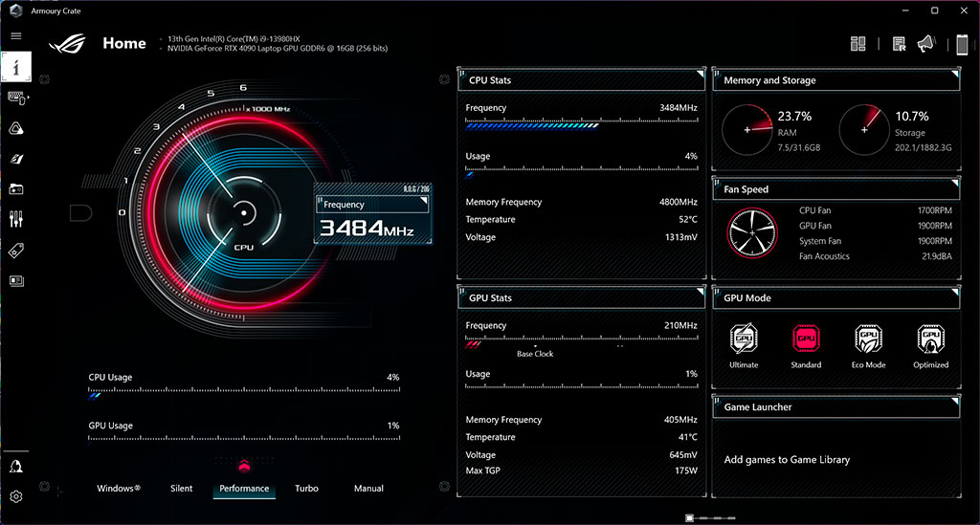Open the megaphone announcements icon

pyautogui.click(x=925, y=44)
